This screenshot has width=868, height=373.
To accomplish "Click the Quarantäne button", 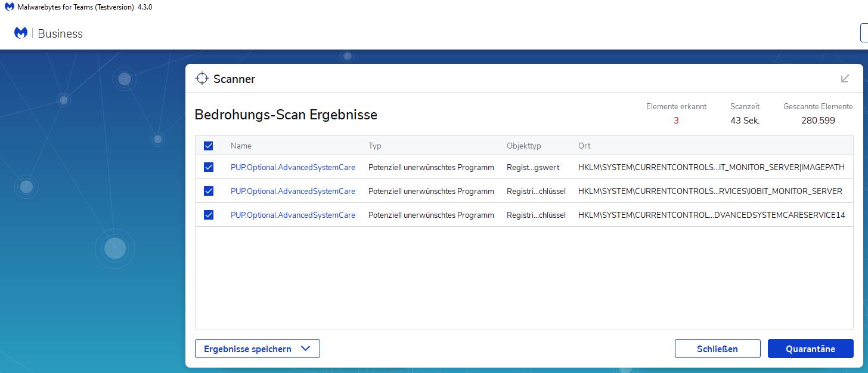I will coord(810,349).
